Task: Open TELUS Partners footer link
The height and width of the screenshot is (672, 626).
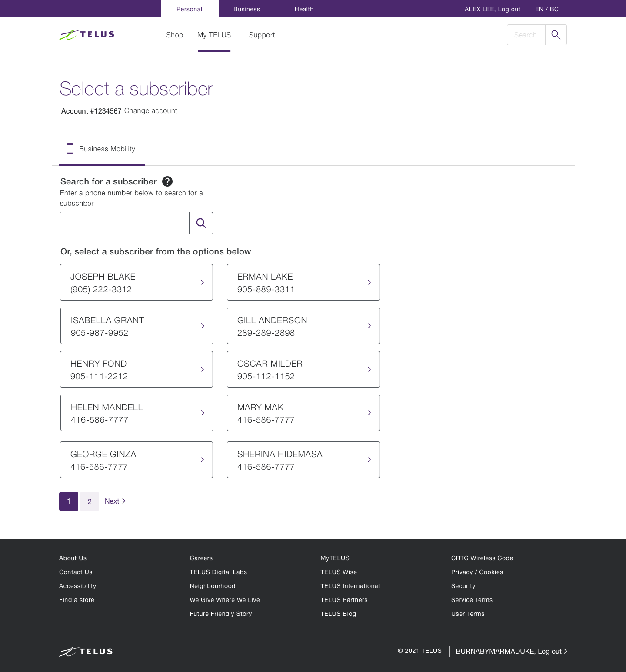Action: click(344, 600)
